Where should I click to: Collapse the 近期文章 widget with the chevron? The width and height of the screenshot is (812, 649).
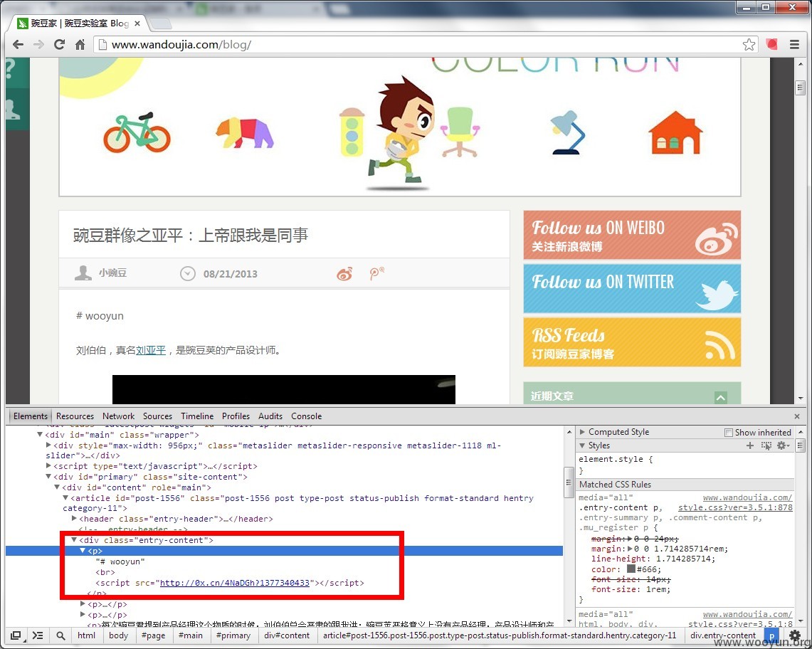coord(720,397)
